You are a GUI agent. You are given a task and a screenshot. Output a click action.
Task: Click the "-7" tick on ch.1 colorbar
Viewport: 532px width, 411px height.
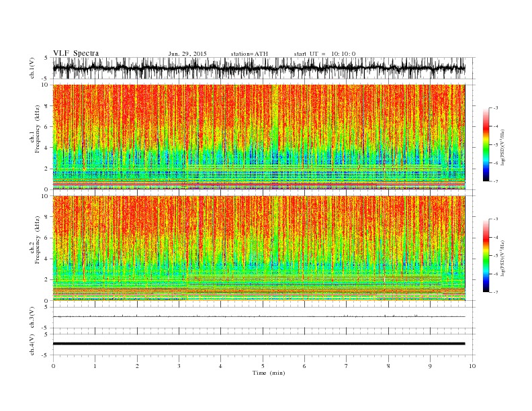pyautogui.click(x=495, y=181)
